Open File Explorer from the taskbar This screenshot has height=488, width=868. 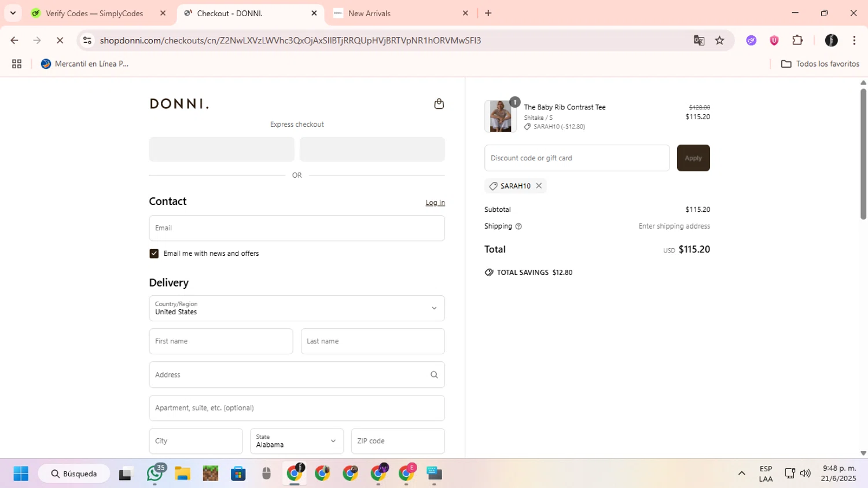[182, 474]
